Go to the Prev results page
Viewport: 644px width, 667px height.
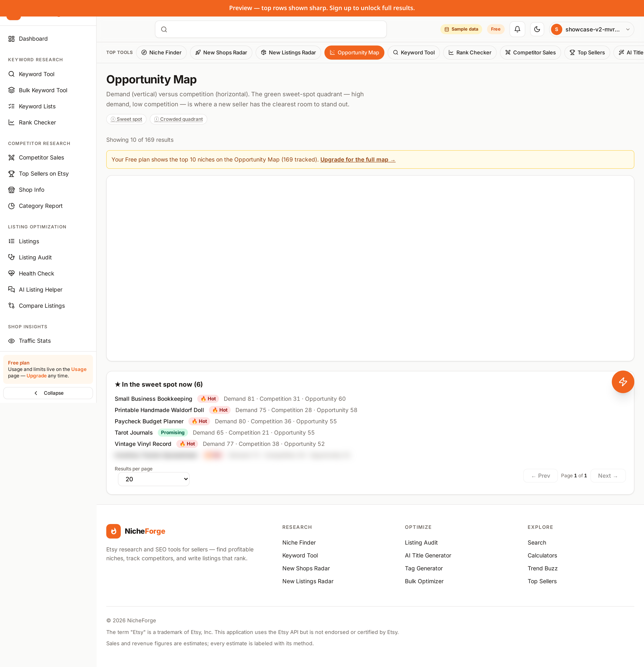(x=540, y=476)
